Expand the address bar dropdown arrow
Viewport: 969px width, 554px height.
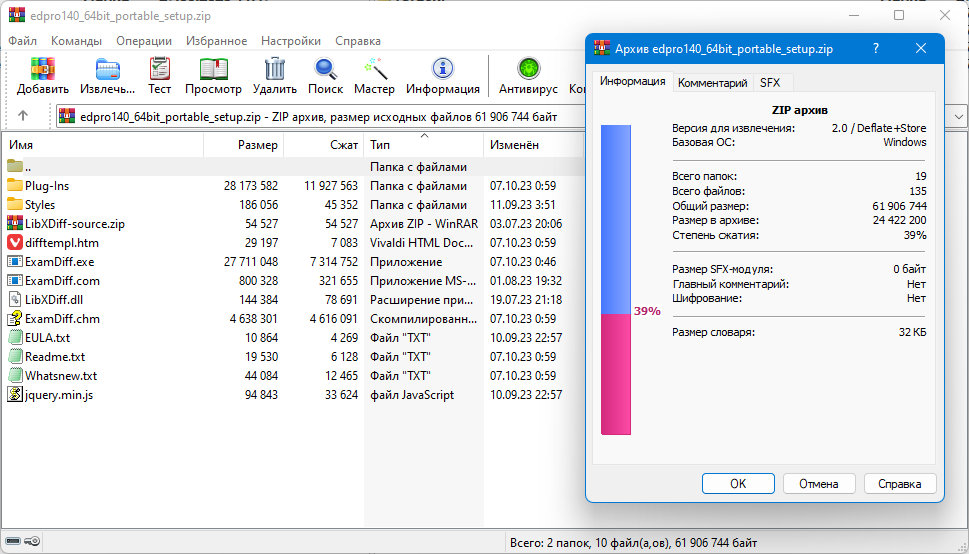[x=958, y=116]
